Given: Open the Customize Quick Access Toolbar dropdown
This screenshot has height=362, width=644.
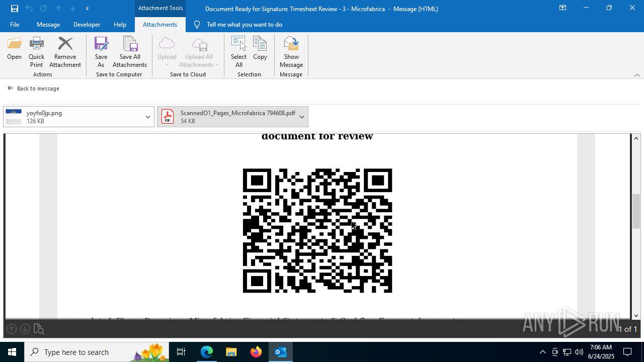Looking at the screenshot, I should point(87,9).
